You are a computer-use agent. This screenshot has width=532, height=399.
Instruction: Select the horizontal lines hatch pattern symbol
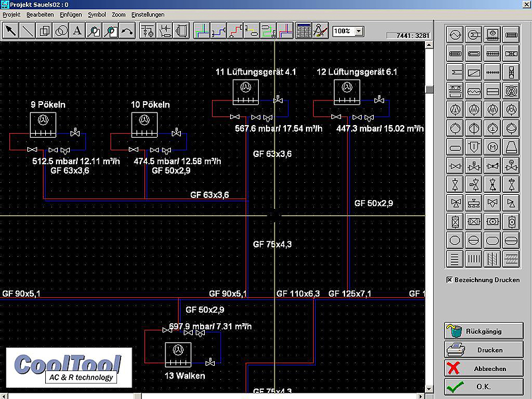tap(456, 259)
